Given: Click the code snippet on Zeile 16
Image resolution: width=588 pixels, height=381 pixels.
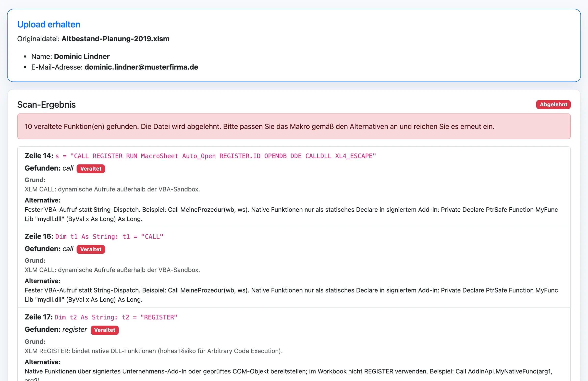Looking at the screenshot, I should (x=109, y=237).
